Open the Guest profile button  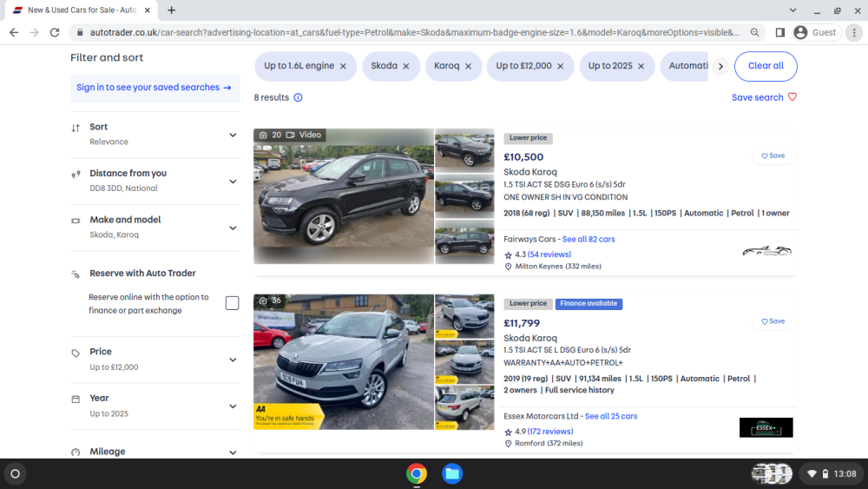point(817,33)
